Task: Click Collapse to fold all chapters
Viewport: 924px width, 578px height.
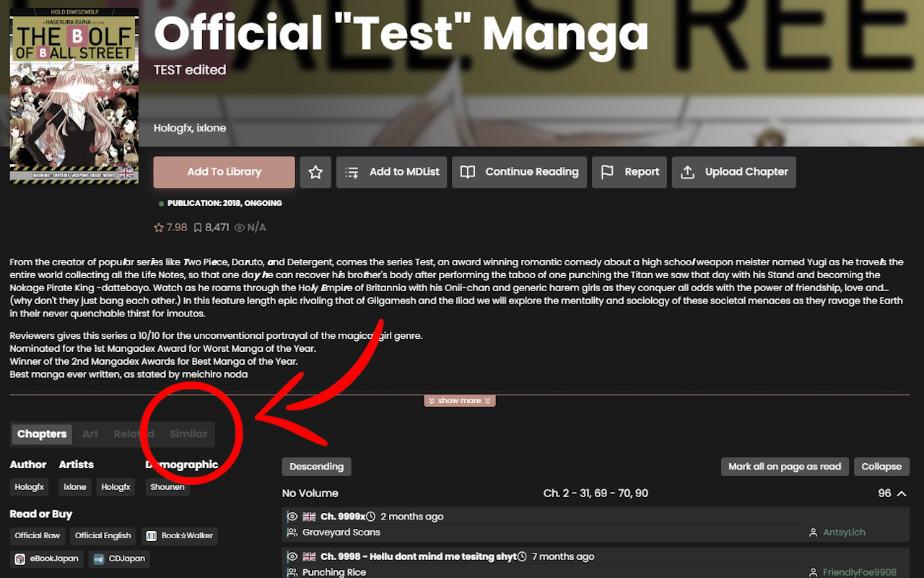Action: pyautogui.click(x=881, y=467)
